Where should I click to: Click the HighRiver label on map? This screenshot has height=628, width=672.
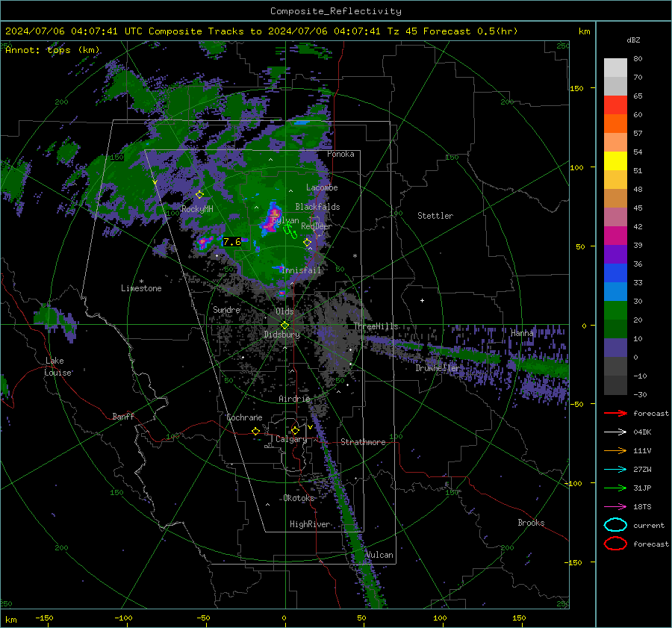click(x=309, y=524)
